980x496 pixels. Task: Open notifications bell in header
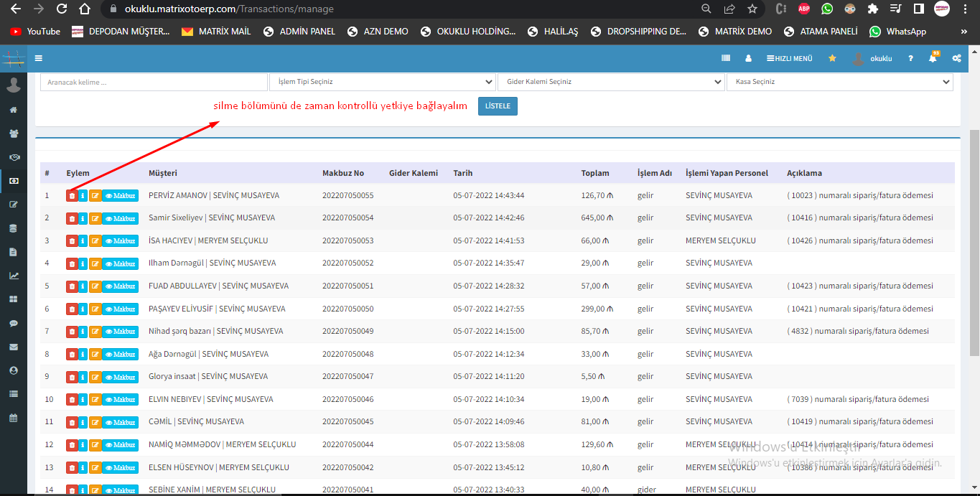[x=933, y=58]
